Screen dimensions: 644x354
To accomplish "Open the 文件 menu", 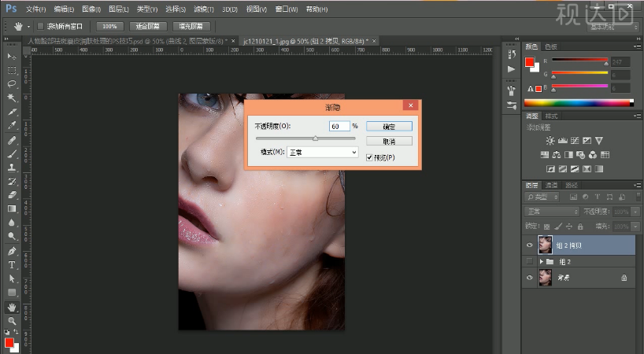I will click(x=35, y=9).
